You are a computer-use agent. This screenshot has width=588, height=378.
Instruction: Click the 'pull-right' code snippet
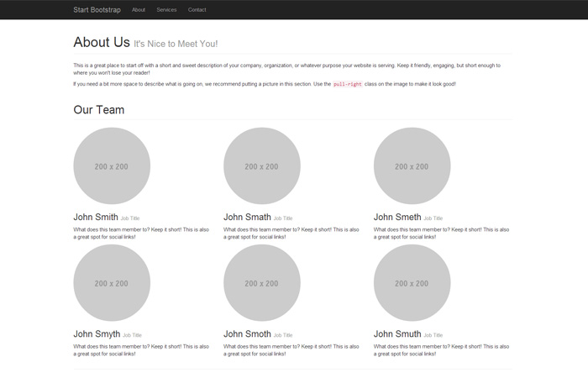click(348, 84)
